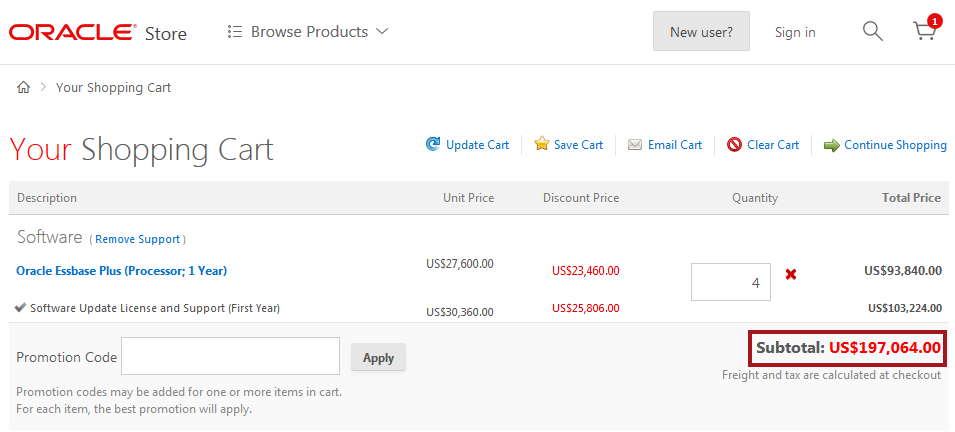955x432 pixels.
Task: Click the Apply promotion button
Action: [x=378, y=358]
